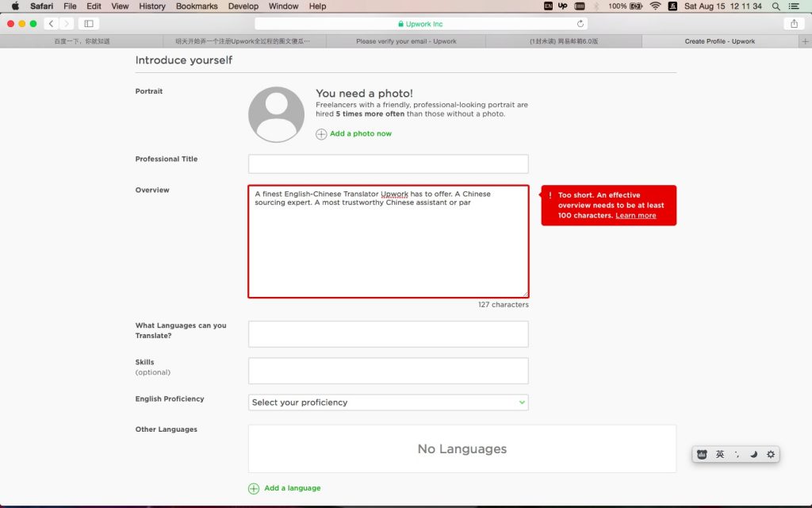Click the keyboard viewer menu bar icon
The width and height of the screenshot is (812, 508).
(x=580, y=6)
